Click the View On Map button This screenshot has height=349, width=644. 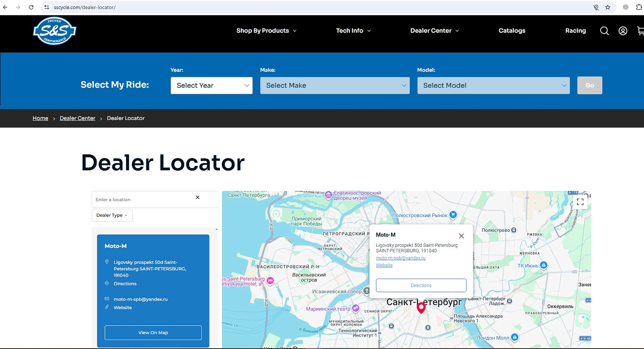153,333
